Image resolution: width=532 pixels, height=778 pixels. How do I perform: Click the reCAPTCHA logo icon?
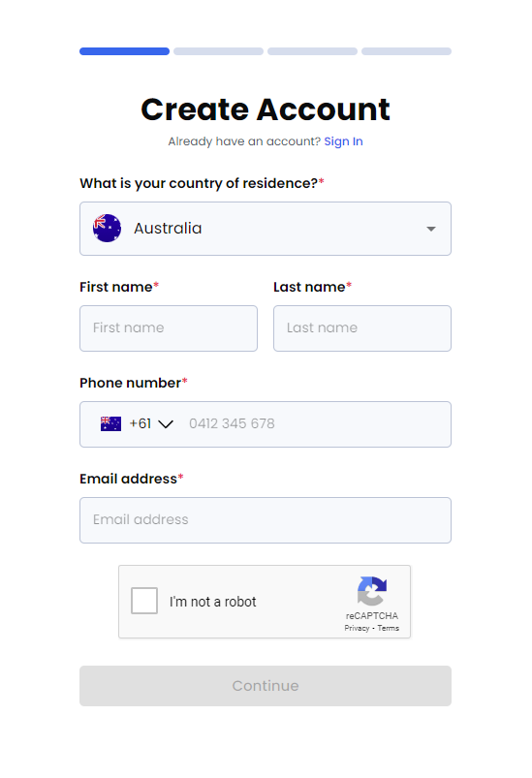pyautogui.click(x=372, y=591)
